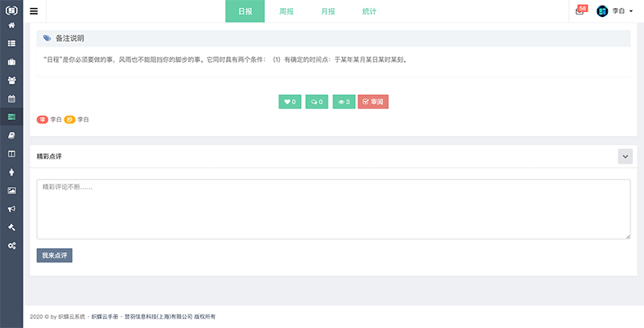
Task: Click the red 审阅 button
Action: pyautogui.click(x=373, y=102)
